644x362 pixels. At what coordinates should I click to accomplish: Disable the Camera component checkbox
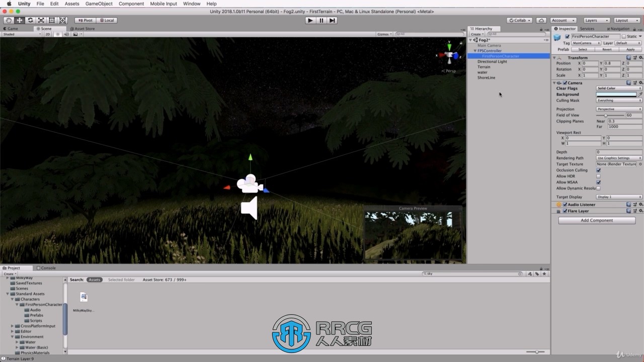pos(565,83)
